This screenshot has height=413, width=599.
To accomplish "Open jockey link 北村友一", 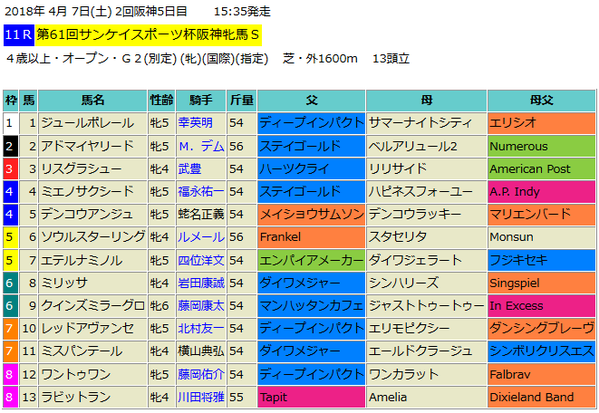I will coord(201,329).
